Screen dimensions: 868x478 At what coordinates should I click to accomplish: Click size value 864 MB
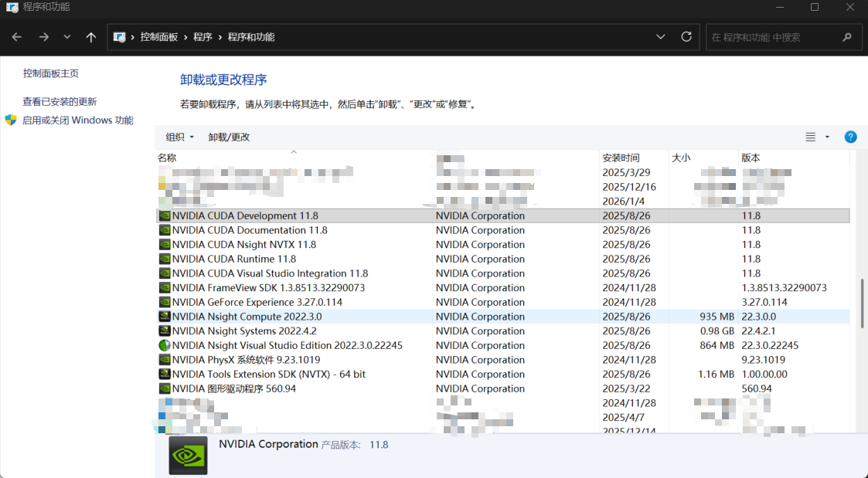pyautogui.click(x=717, y=345)
